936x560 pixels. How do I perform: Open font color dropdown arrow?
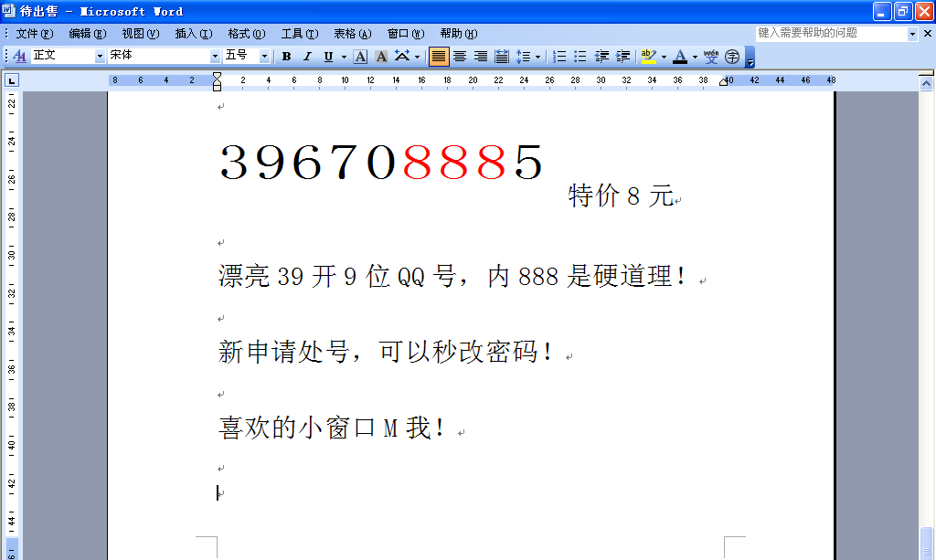[695, 57]
